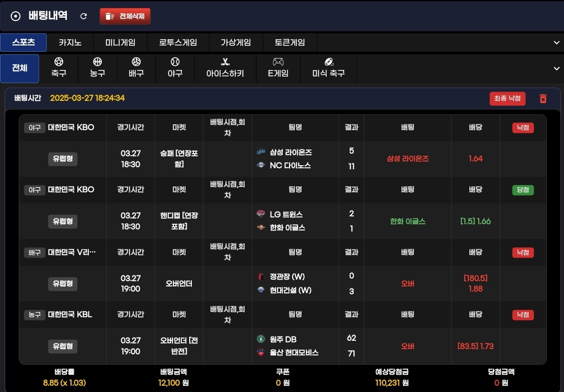Select the 아이스하키 ice hockey filter
The image size is (564, 392).
coord(225,68)
